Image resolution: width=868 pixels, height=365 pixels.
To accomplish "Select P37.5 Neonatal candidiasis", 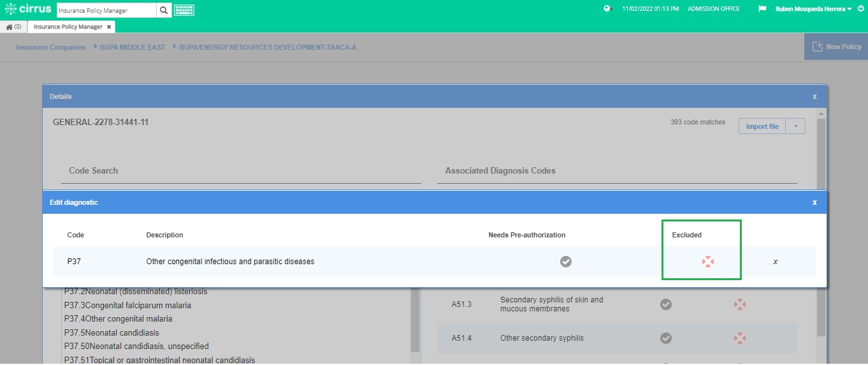I will pyautogui.click(x=112, y=333).
